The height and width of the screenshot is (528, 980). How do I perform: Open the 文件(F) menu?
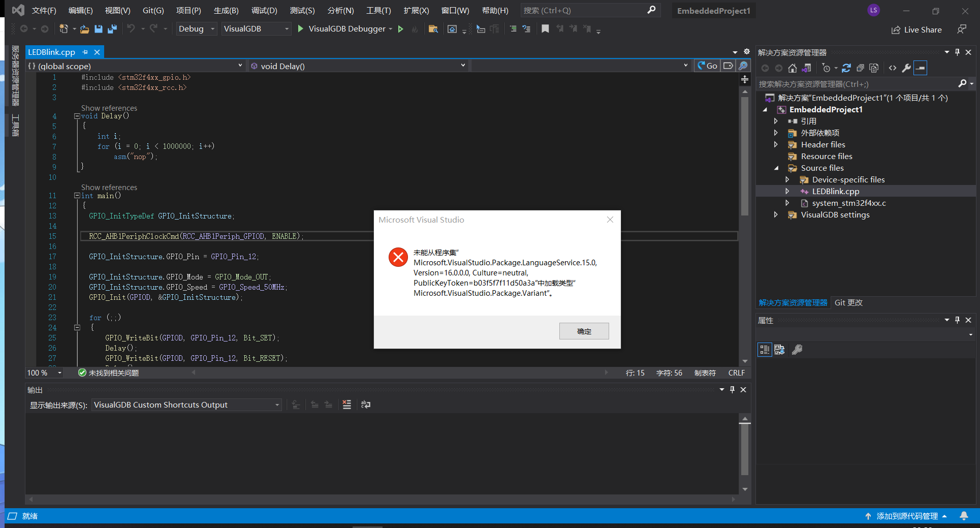[x=44, y=11]
